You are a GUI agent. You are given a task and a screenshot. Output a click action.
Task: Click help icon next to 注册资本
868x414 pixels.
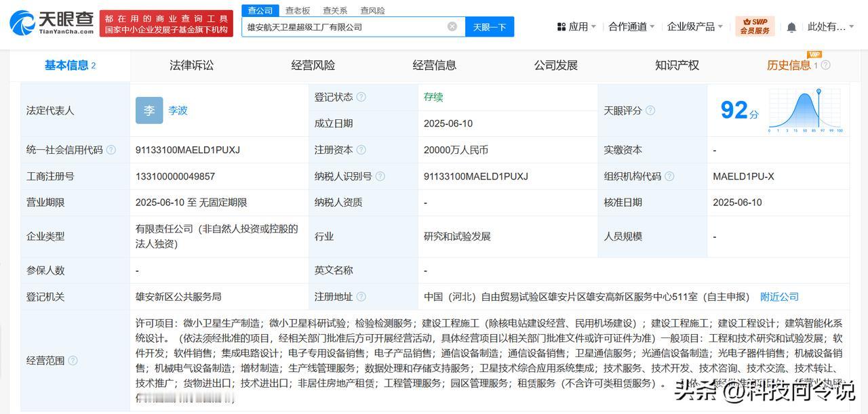coord(361,150)
